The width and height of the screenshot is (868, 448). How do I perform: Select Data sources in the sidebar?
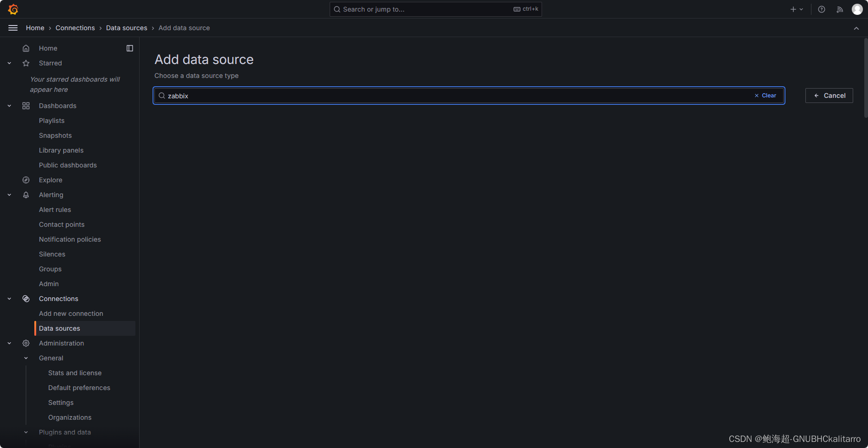[x=85, y=328]
